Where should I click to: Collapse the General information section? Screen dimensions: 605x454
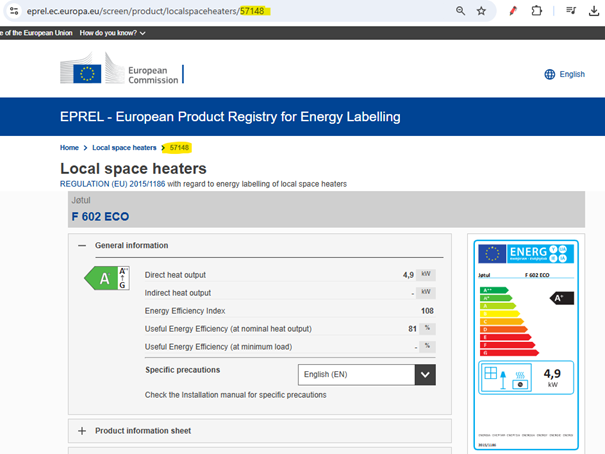click(x=82, y=245)
